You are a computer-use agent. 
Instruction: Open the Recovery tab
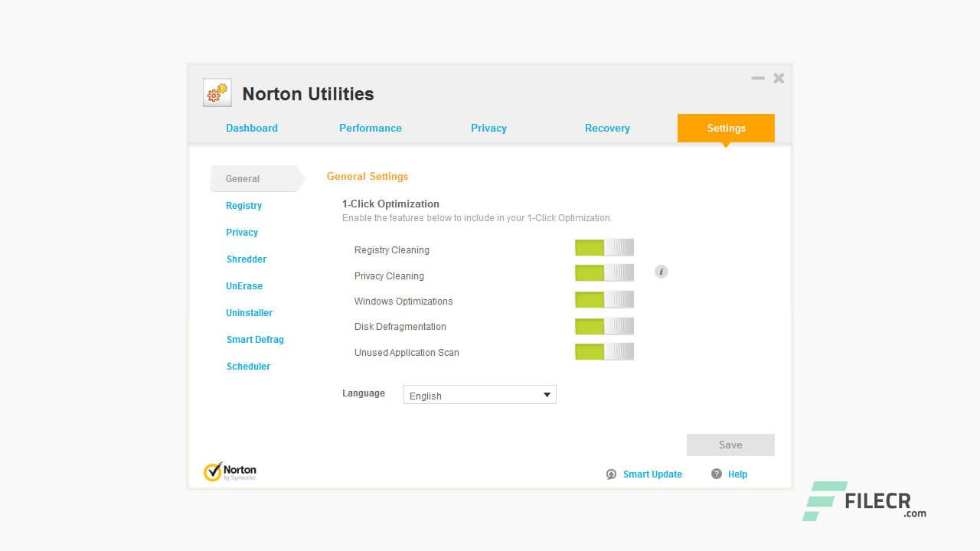tap(607, 128)
